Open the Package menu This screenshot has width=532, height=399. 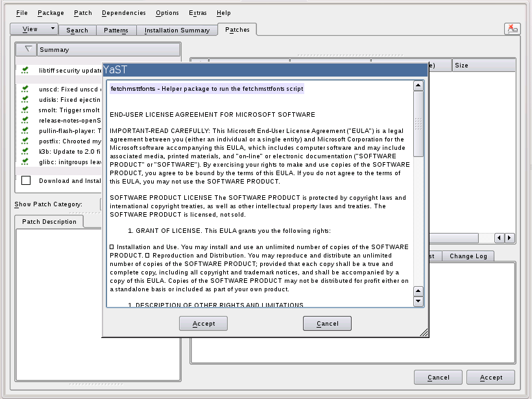51,13
